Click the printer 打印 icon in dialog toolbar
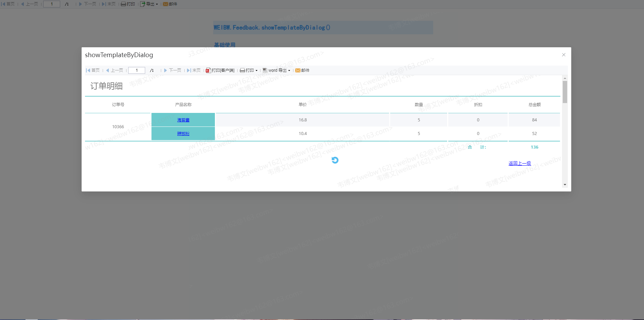644x320 pixels. point(242,70)
